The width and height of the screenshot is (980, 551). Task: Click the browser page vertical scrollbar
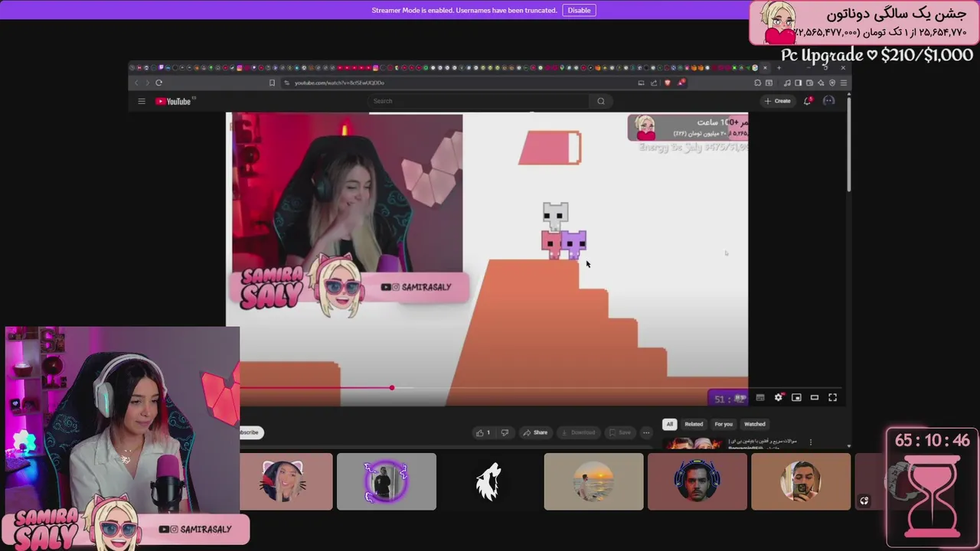tap(848, 145)
